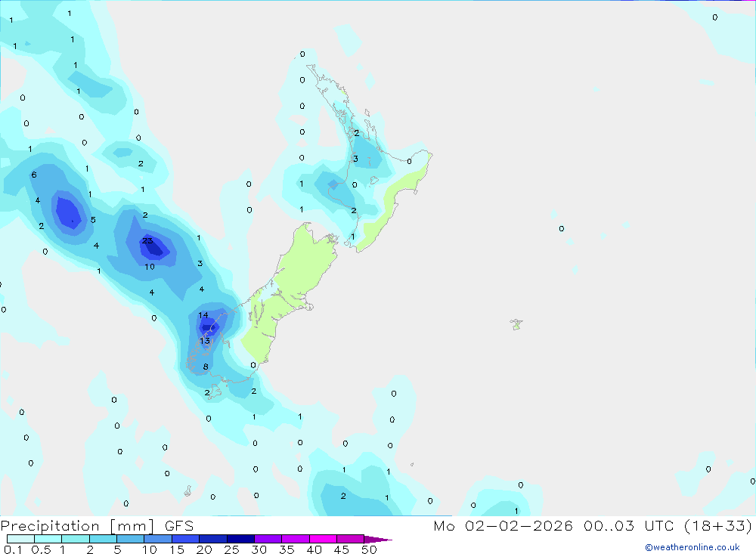
Task: Click the 0.1–0.5 mm legend color swatch
Action: click(x=20, y=539)
